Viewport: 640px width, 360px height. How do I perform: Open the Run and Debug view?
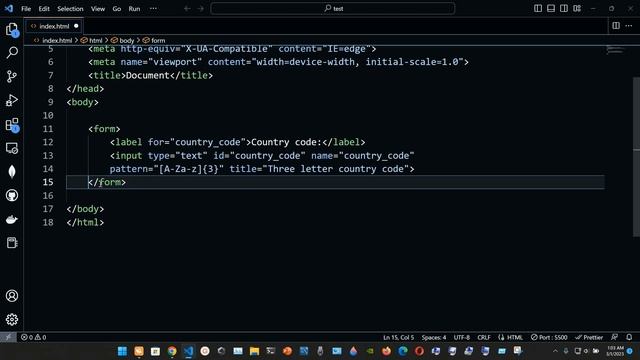(12, 100)
